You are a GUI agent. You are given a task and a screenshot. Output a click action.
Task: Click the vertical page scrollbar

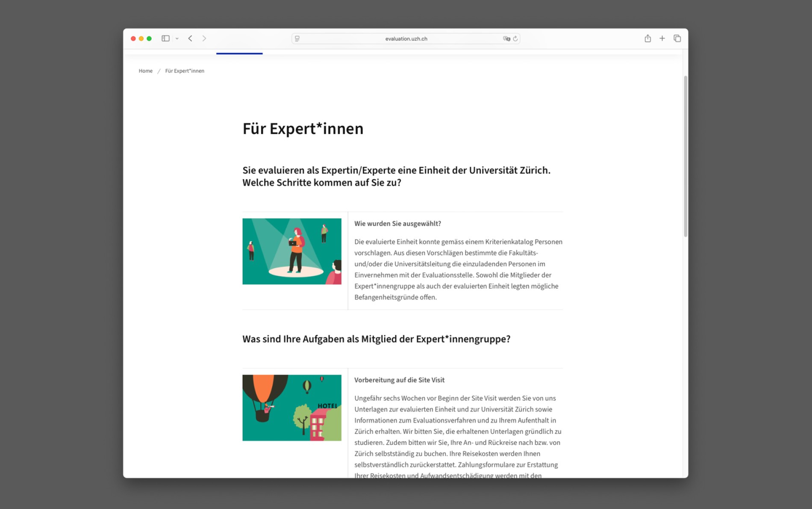click(x=685, y=156)
